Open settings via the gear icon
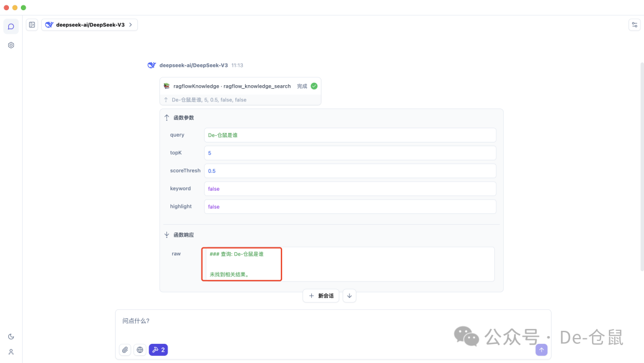 (11, 45)
